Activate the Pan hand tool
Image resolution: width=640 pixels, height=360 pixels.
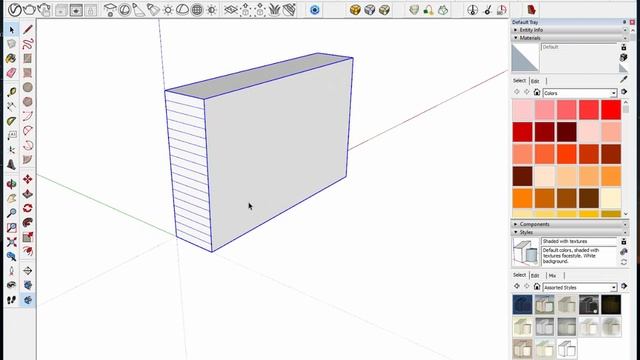[11, 198]
